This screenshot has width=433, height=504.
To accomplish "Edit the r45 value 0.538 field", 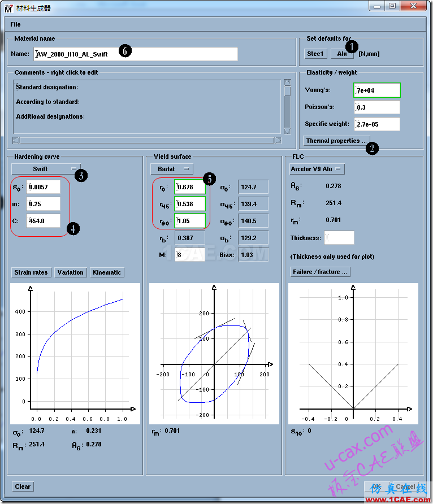I will point(190,204).
